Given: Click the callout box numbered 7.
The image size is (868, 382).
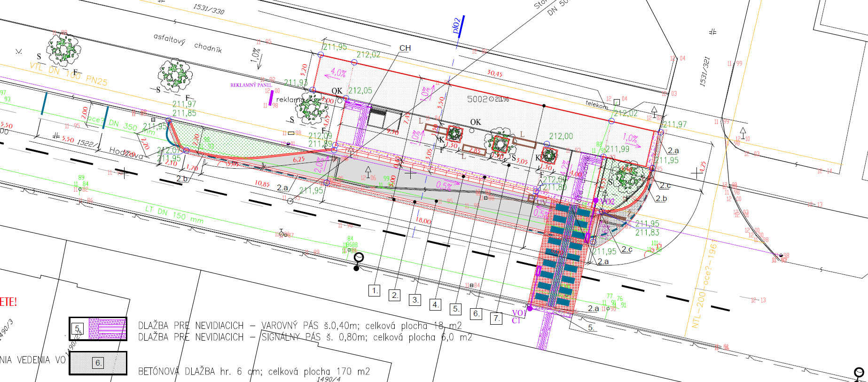Looking at the screenshot, I should pos(496,318).
